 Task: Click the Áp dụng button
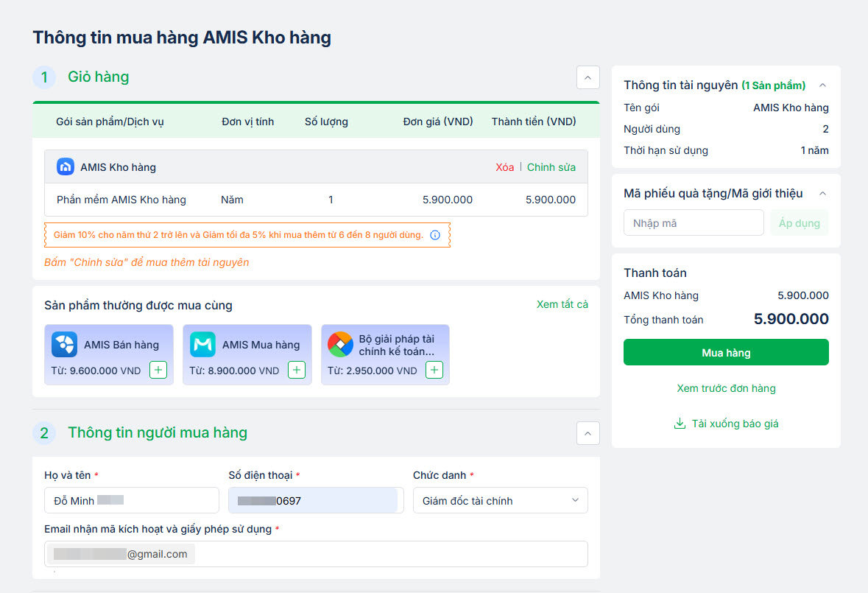click(799, 223)
